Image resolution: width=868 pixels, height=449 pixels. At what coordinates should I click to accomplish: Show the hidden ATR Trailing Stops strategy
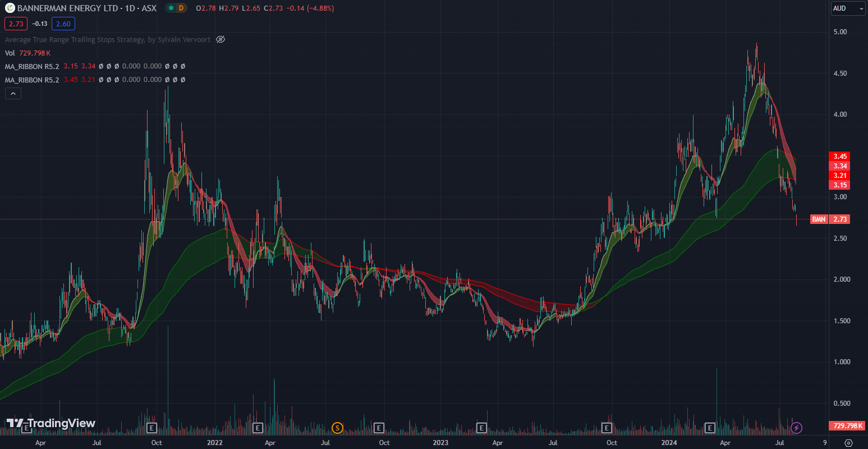click(x=221, y=39)
